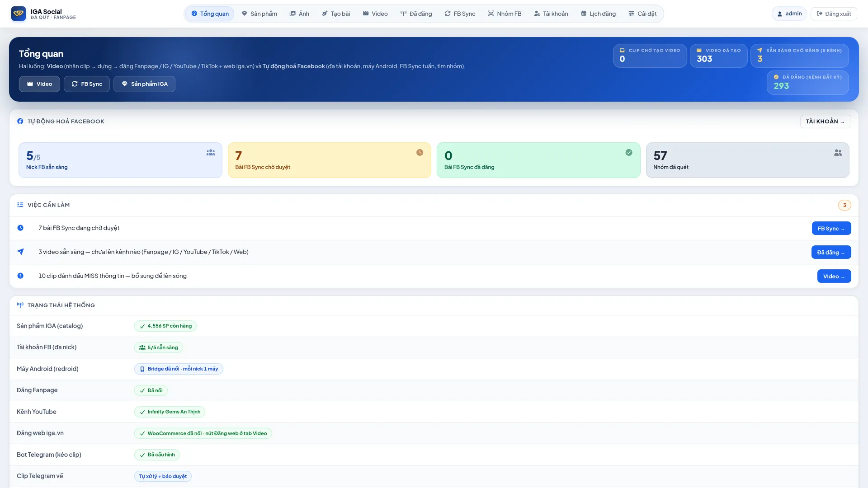Click the Clip chờ tạo video stat card
This screenshot has height=488, width=868.
point(650,56)
